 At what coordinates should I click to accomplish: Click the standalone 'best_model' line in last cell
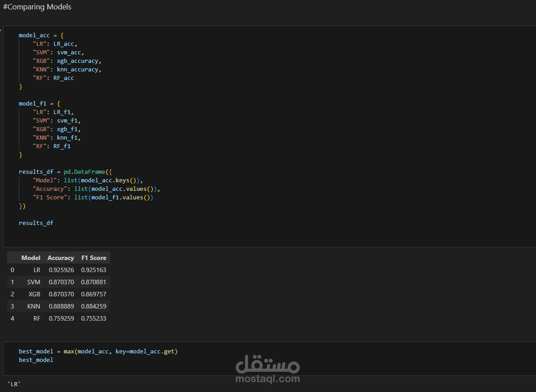(36, 360)
